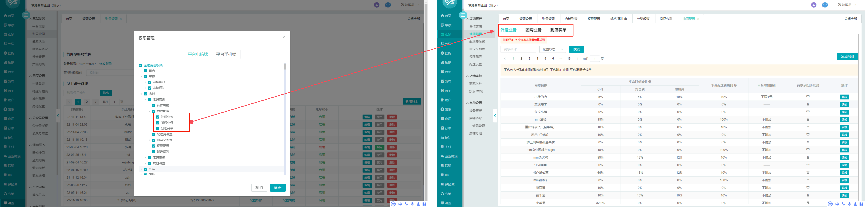Expand the 其他设置 tree node in dialog
The height and width of the screenshot is (210, 868).
click(x=146, y=164)
